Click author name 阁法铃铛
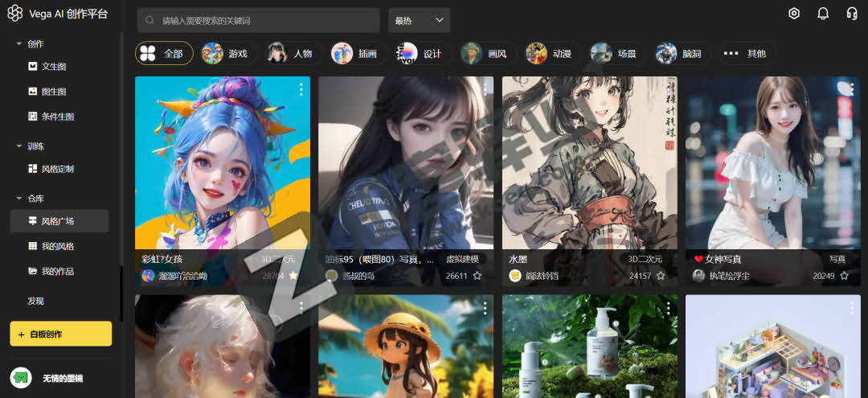This screenshot has height=398, width=868. (542, 276)
